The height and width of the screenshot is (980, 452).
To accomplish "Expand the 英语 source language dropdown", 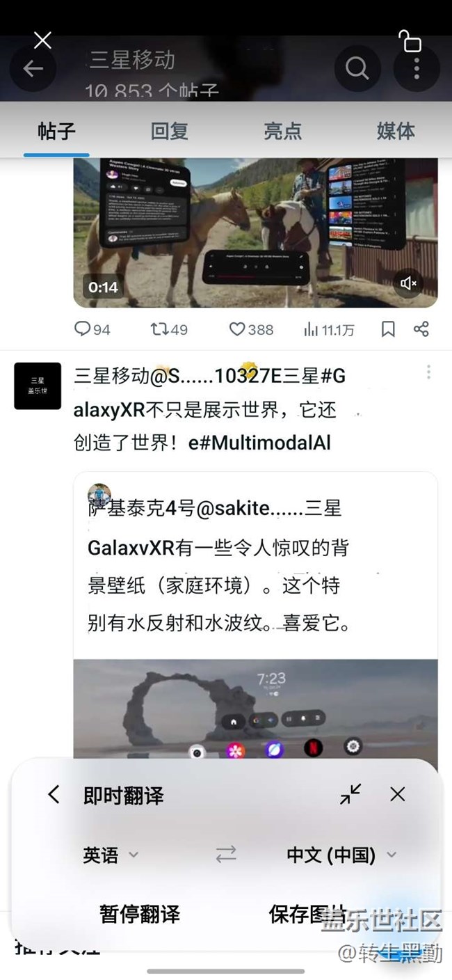I will pyautogui.click(x=111, y=855).
